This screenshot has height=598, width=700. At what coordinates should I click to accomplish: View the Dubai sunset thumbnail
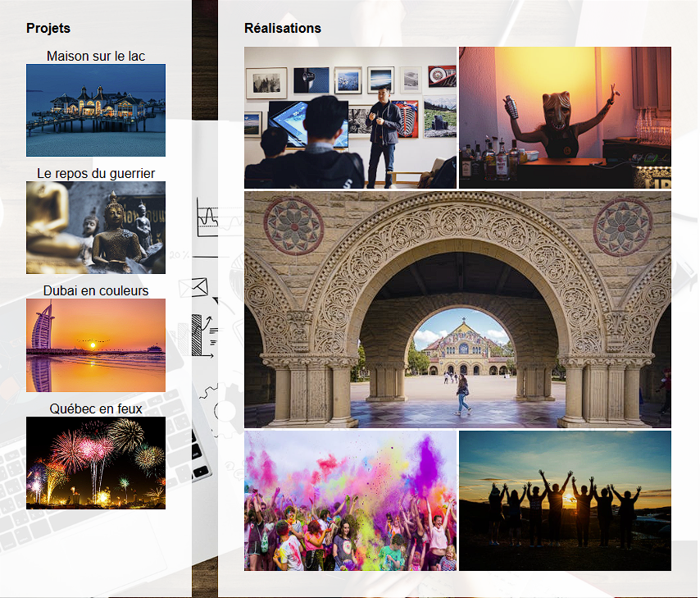point(96,345)
